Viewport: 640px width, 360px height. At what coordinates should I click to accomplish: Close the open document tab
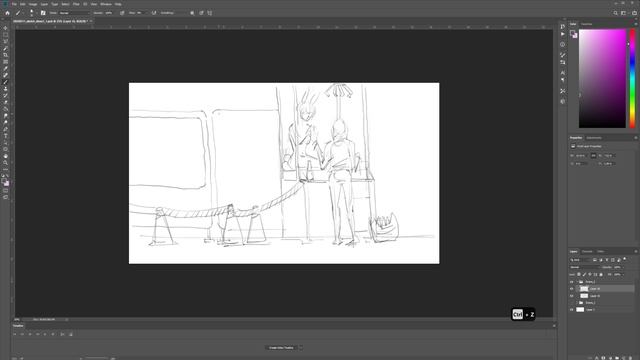click(x=91, y=21)
